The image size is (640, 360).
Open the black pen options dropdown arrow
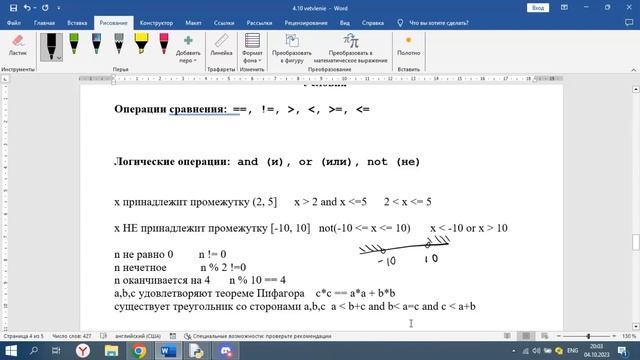coord(59,58)
